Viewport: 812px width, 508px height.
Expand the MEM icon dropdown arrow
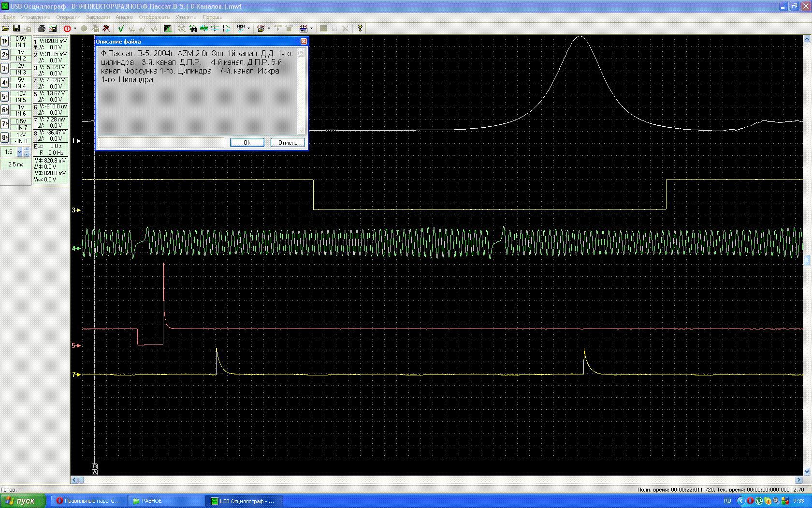[249, 29]
